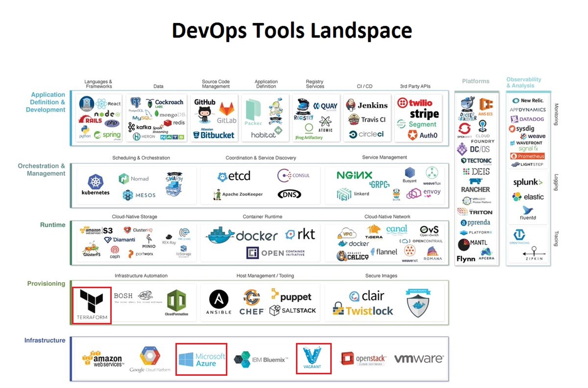Select the "Orchestration & Management" row label
This screenshot has width=588, height=388.
[x=42, y=170]
